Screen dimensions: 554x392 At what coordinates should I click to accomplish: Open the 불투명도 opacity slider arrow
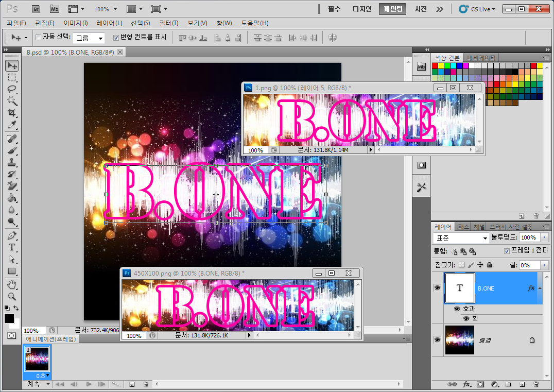[x=544, y=237]
